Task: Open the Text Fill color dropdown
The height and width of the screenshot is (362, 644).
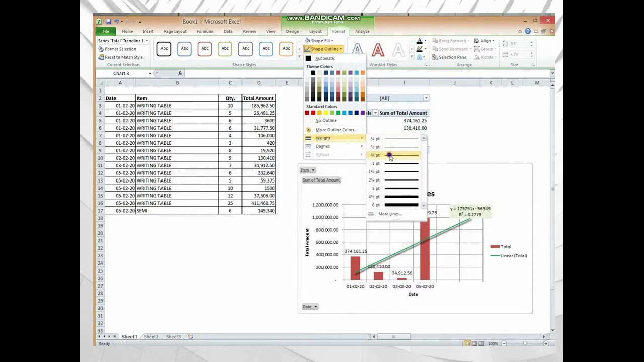Action: 421,41
